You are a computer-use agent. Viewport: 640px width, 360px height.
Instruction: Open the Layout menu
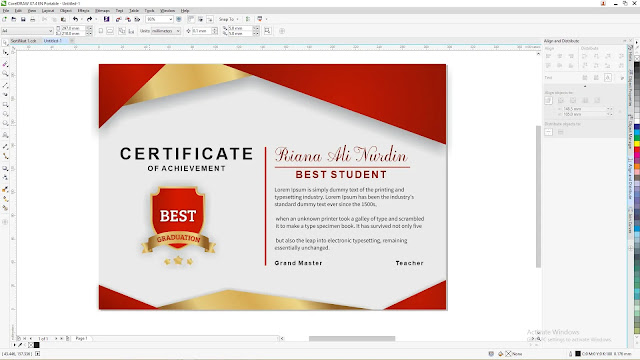click(48, 11)
